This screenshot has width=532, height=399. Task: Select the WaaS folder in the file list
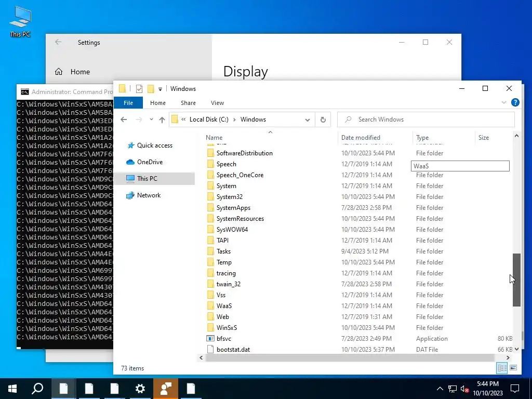(x=224, y=306)
